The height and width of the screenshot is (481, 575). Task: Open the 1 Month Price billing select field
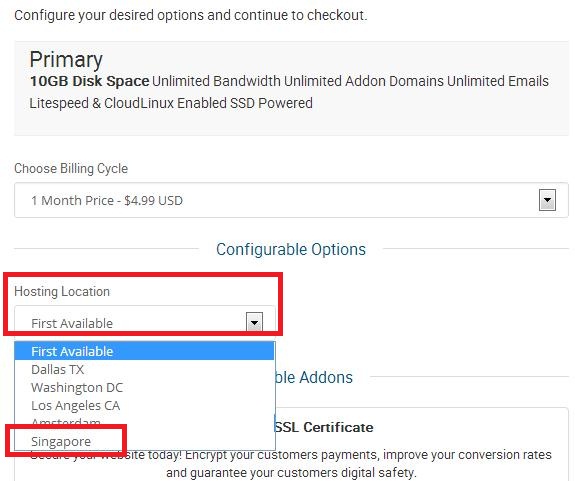pos(291,200)
